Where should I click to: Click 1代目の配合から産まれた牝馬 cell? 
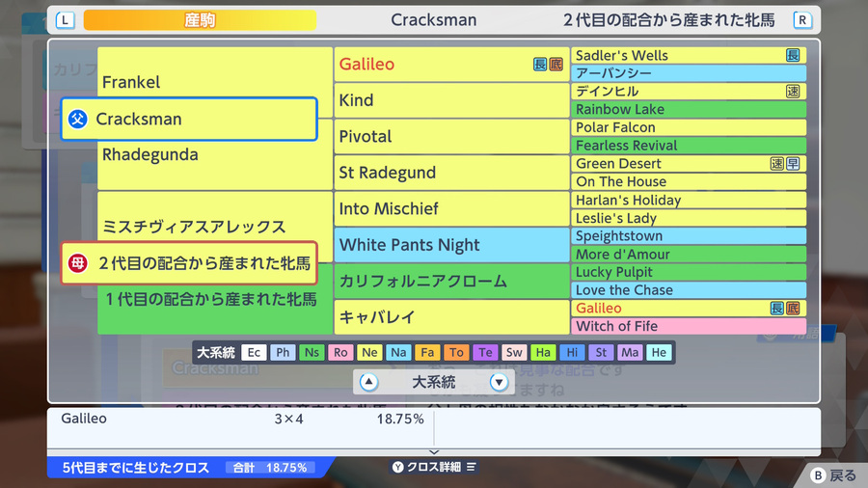tap(211, 299)
